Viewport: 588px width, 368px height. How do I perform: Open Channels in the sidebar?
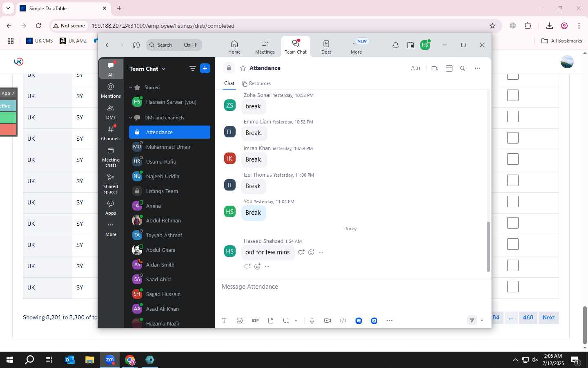(x=111, y=133)
